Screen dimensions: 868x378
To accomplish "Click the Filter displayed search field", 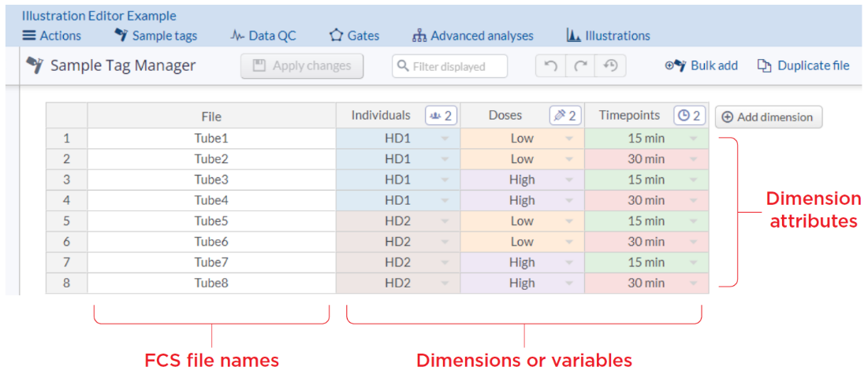I will pyautogui.click(x=449, y=66).
